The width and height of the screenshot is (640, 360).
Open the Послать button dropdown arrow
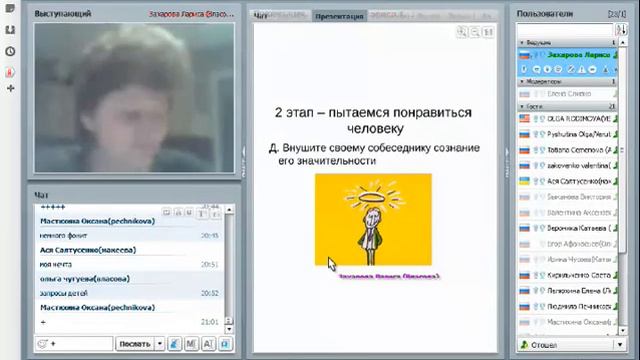160,344
